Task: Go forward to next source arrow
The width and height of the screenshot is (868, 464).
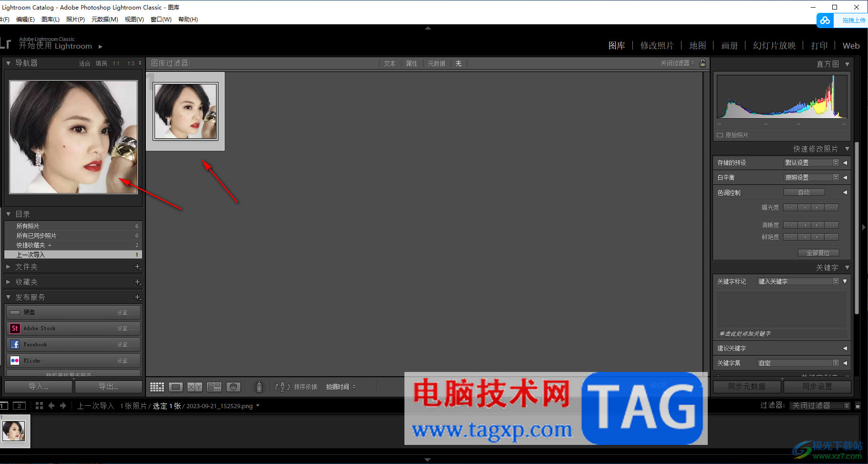Action: click(x=63, y=406)
